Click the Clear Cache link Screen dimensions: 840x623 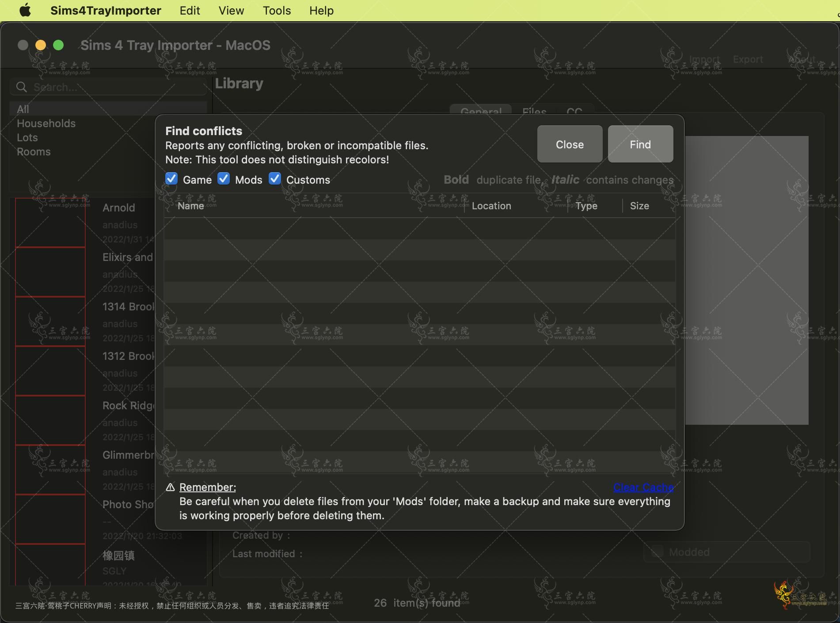643,487
